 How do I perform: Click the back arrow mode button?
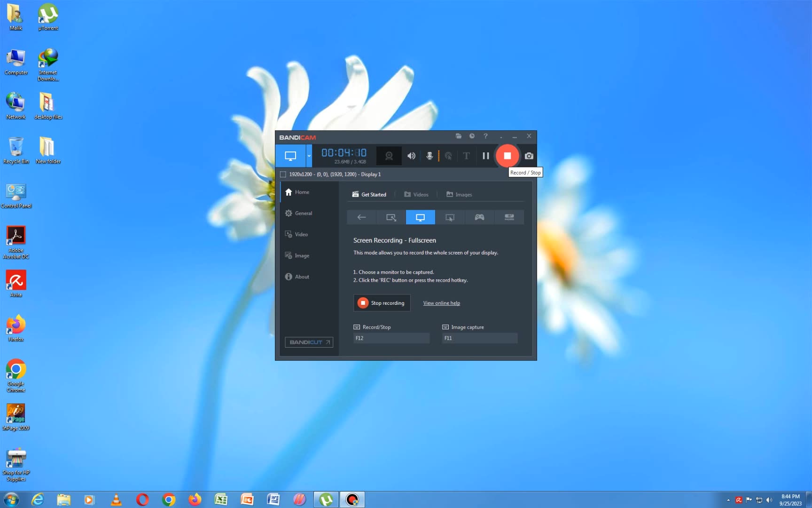coord(361,217)
